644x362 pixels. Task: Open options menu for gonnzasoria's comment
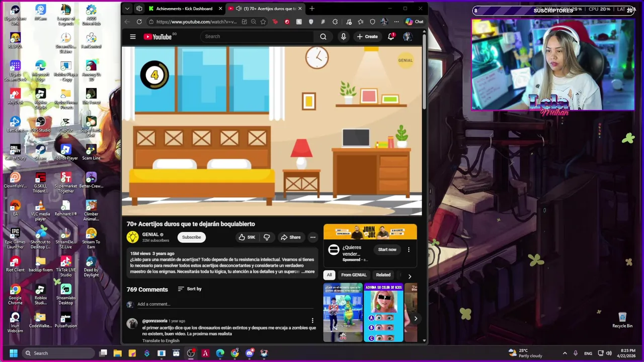312,321
